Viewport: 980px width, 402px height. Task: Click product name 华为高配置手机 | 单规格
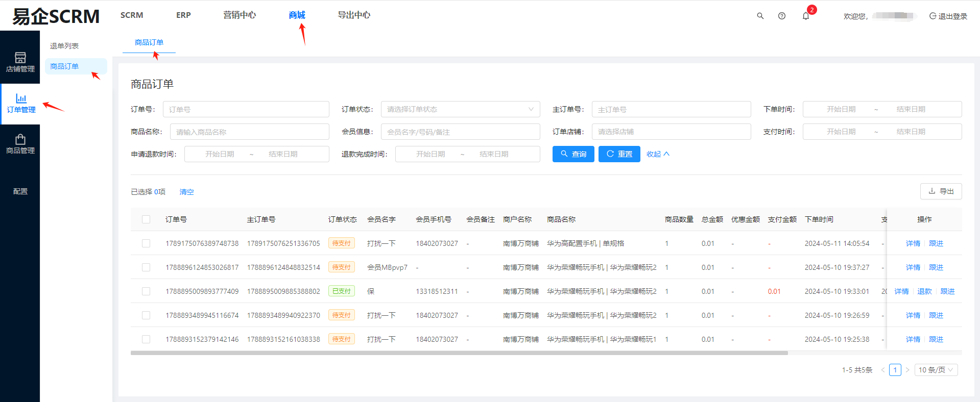click(585, 243)
